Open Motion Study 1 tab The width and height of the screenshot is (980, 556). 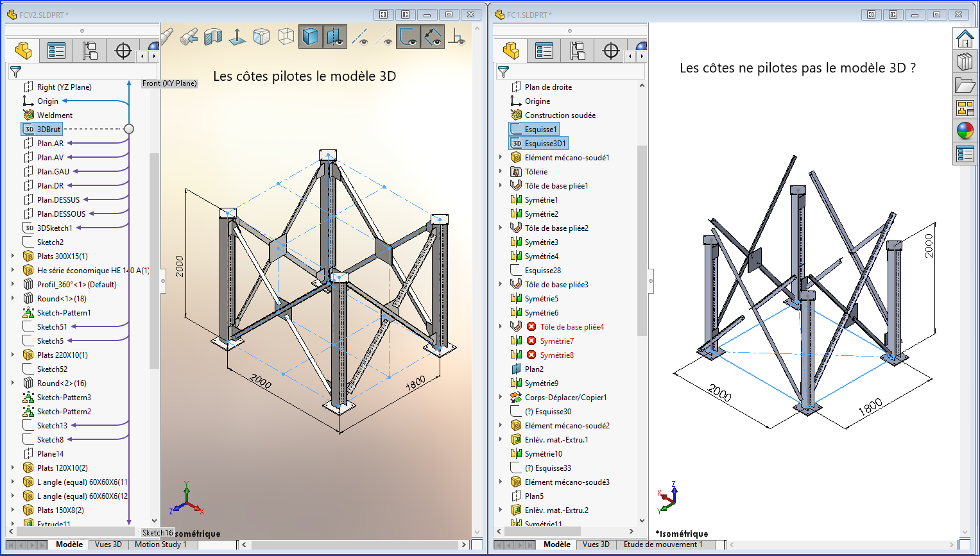160,544
